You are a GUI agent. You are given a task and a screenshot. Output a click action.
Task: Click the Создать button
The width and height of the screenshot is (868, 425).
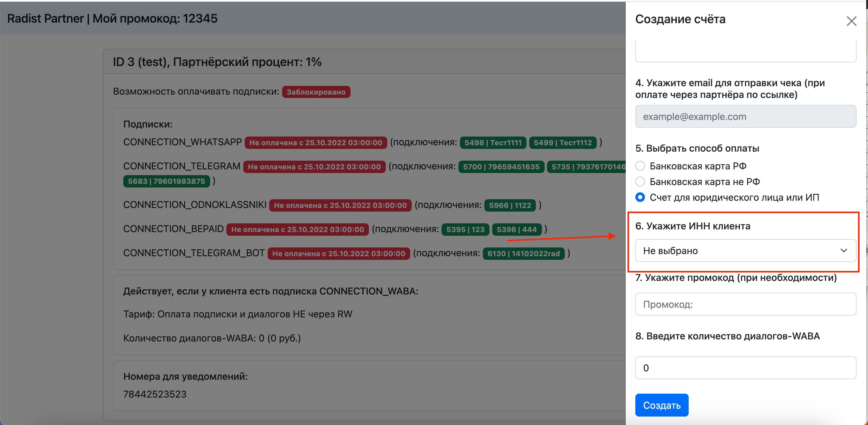click(662, 405)
